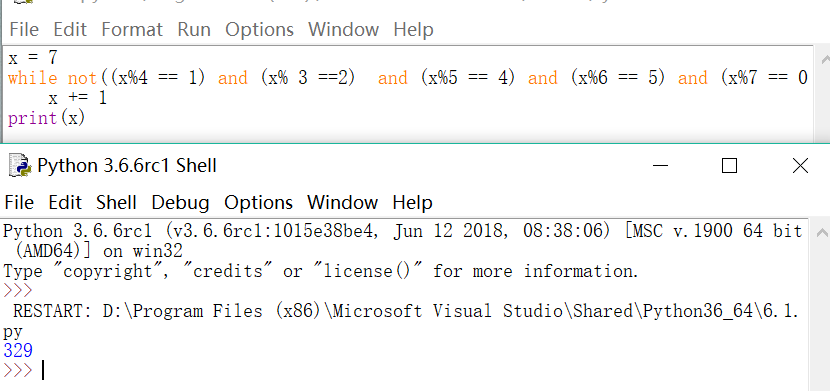The image size is (830, 391).
Task: Open the editor Edit menu
Action: [70, 30]
